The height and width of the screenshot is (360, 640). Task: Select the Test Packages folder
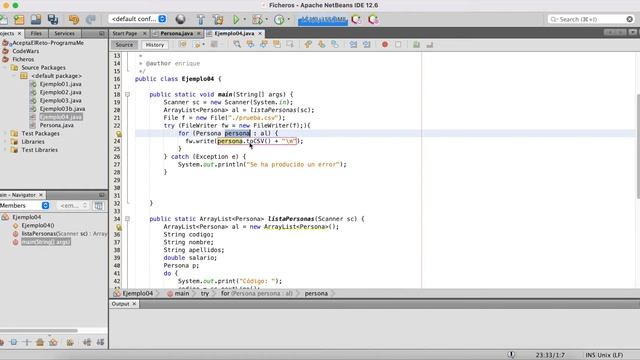click(x=40, y=133)
